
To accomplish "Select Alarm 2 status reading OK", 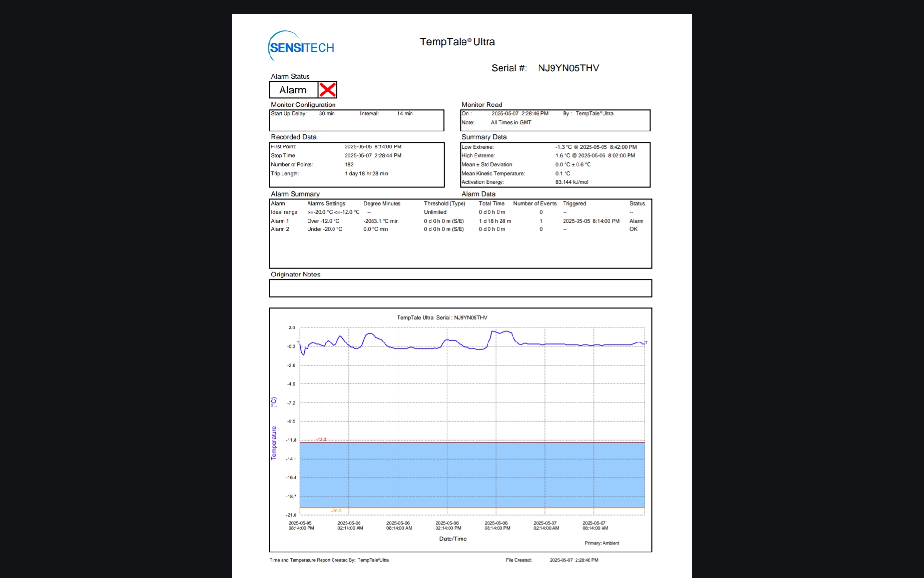I will click(x=633, y=229).
